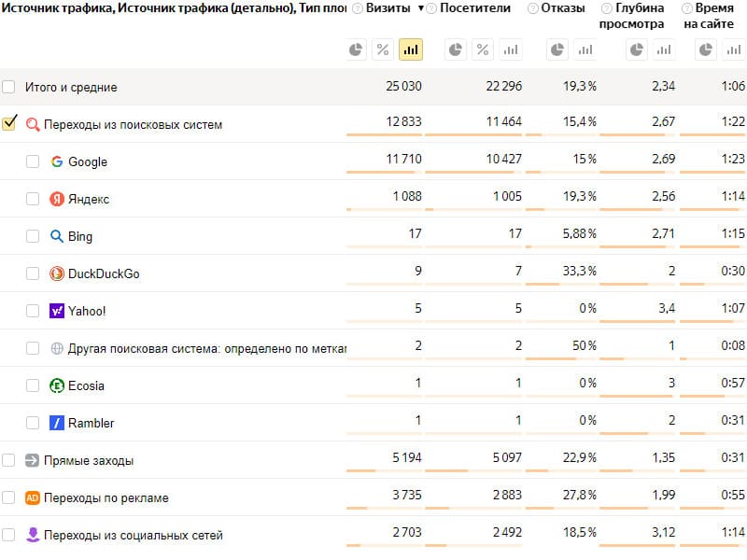The height and width of the screenshot is (560, 747).
Task: Uncheck Переходы из поисковых систем checkbox
Action: tap(9, 123)
